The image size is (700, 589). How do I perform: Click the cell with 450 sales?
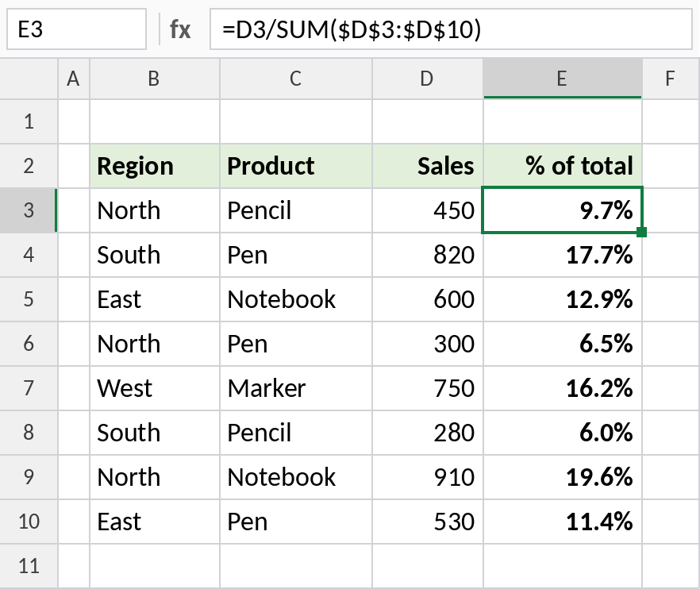pos(427,210)
